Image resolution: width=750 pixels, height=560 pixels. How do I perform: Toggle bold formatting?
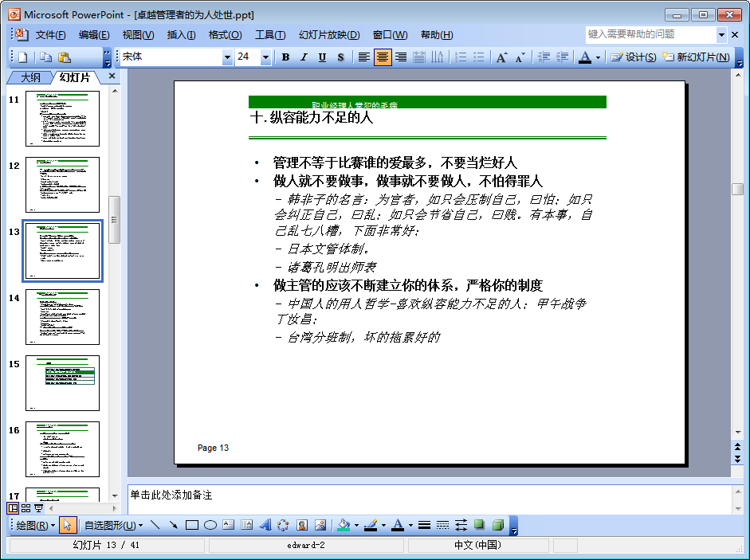click(x=285, y=57)
